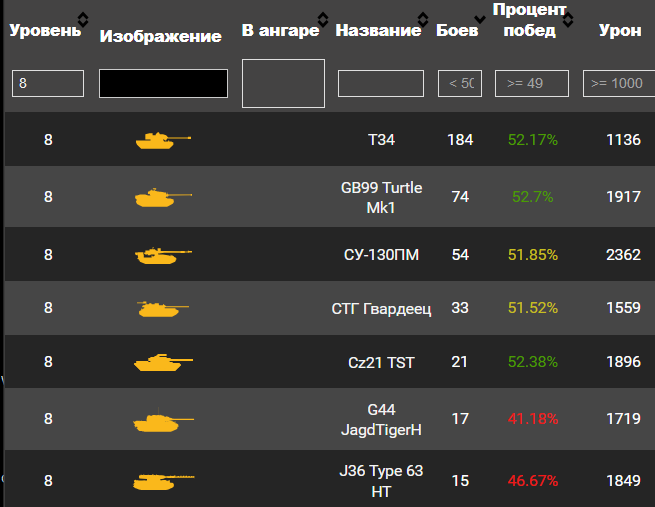Click the Урон filter input
This screenshot has width=655, height=507.
[x=618, y=83]
